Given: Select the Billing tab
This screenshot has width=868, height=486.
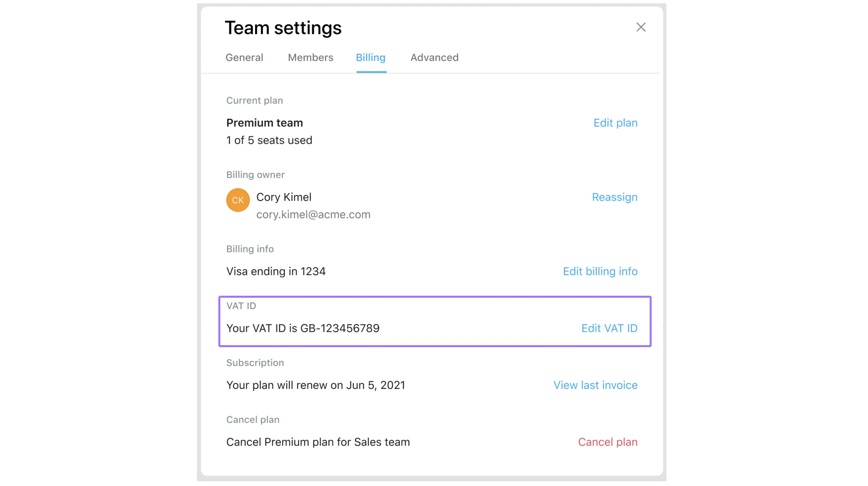Looking at the screenshot, I should point(371,58).
